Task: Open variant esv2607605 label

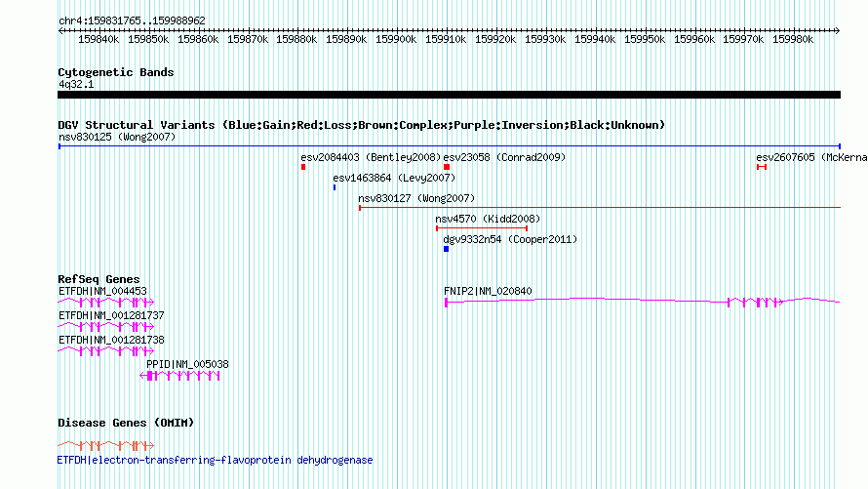Action: click(811, 157)
